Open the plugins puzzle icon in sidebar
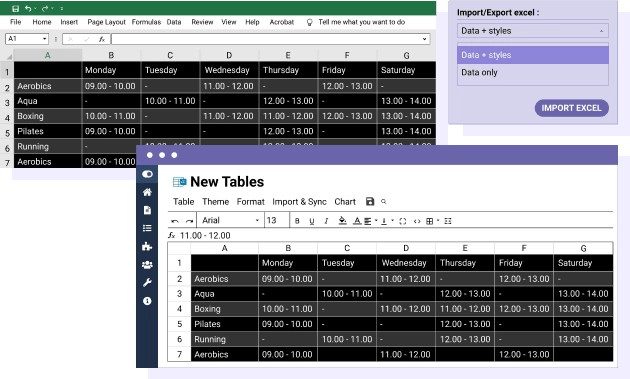Screen dimensions: 630x379 147,246
